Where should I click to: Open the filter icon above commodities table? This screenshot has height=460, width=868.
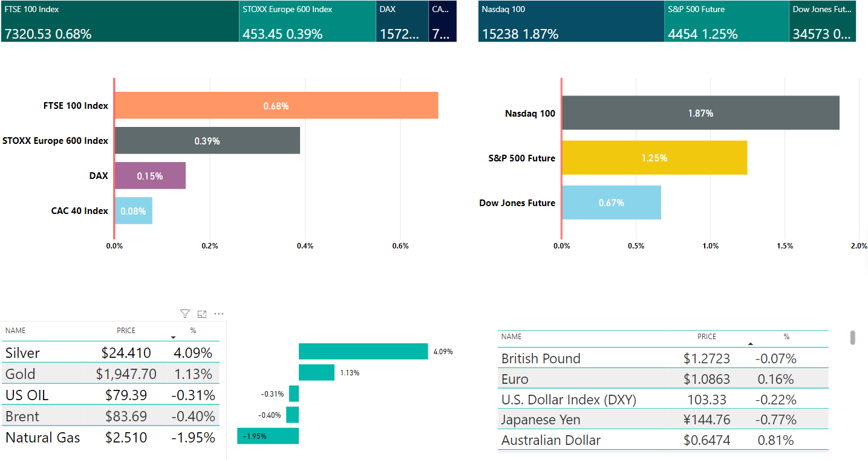pyautogui.click(x=185, y=314)
